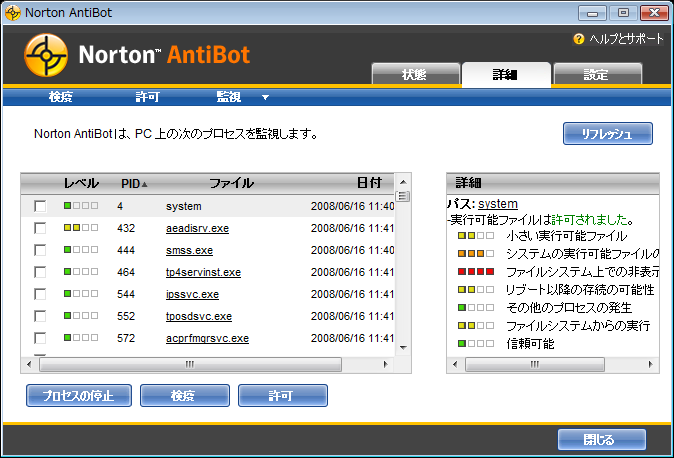Screen dimensions: 674x458
Task: Click the risk indicator for 小さい実行可能ファイル
Action: click(x=475, y=236)
